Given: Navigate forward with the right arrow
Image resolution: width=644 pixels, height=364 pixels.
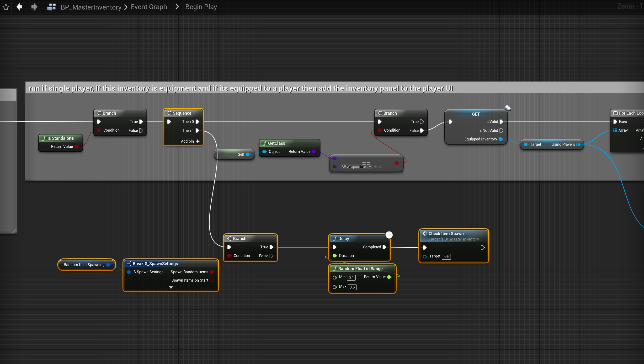Looking at the screenshot, I should click(x=34, y=7).
